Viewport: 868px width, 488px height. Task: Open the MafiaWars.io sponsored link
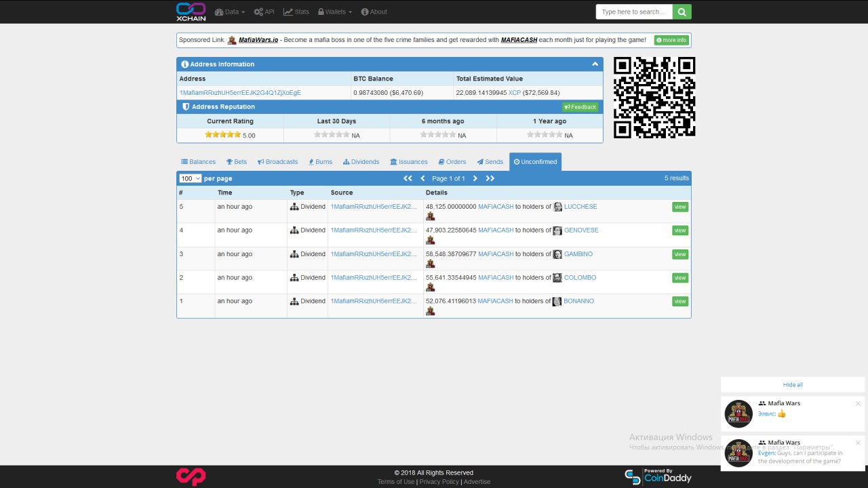click(258, 40)
